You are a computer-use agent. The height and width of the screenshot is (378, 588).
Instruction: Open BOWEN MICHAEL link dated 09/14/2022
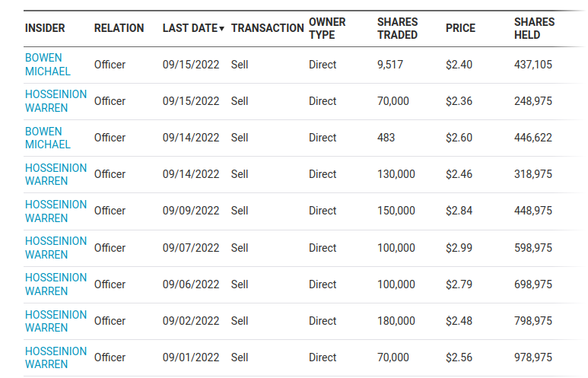click(x=48, y=138)
